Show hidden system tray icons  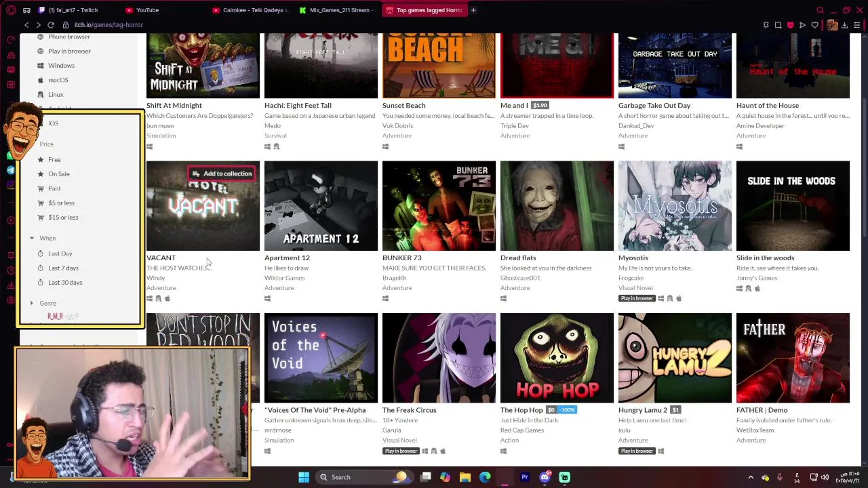pos(751,477)
